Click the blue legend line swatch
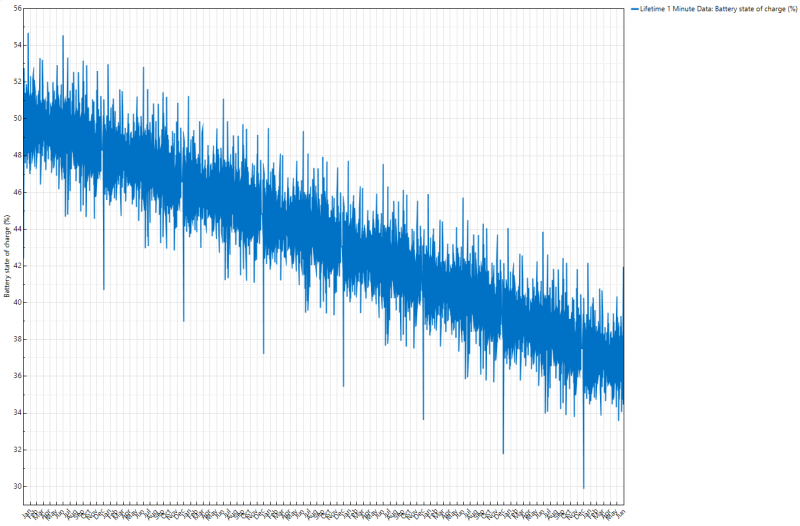Screen dimensions: 800x526 (634, 8)
